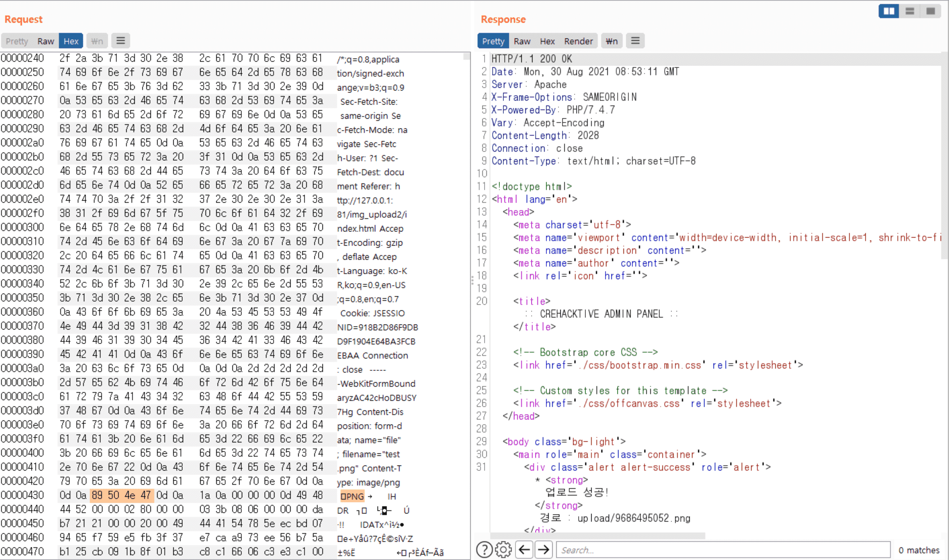Switch to side-by-side layout view icon
The image size is (949, 560).
[889, 11]
